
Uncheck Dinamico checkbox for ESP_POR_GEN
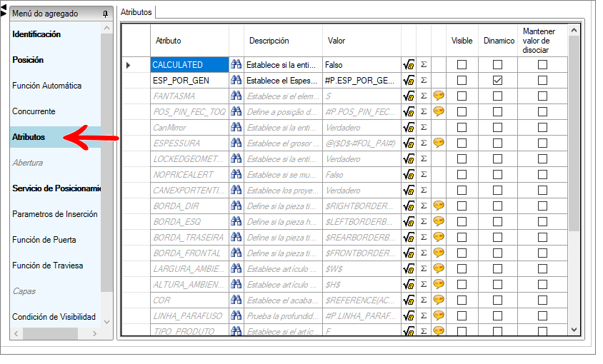(x=498, y=81)
